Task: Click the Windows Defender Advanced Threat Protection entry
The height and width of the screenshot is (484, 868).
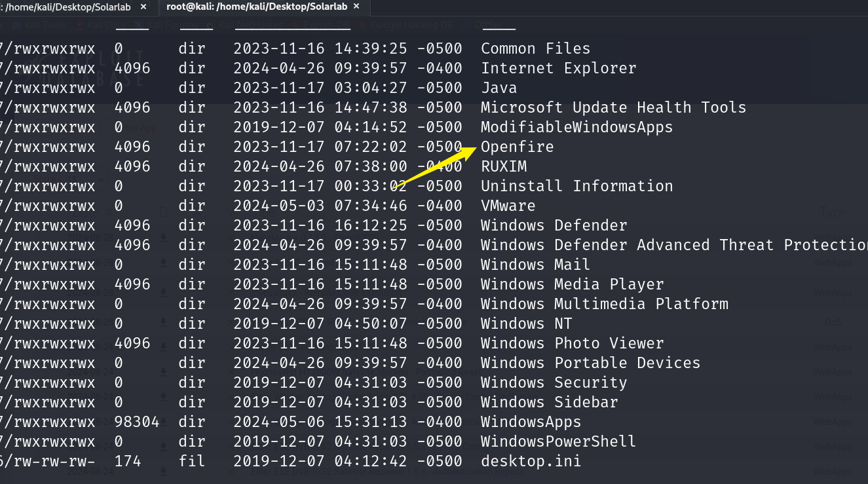Action: 674,245
